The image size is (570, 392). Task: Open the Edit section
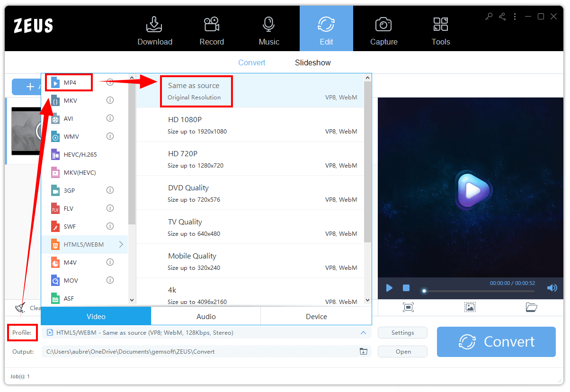coord(326,28)
